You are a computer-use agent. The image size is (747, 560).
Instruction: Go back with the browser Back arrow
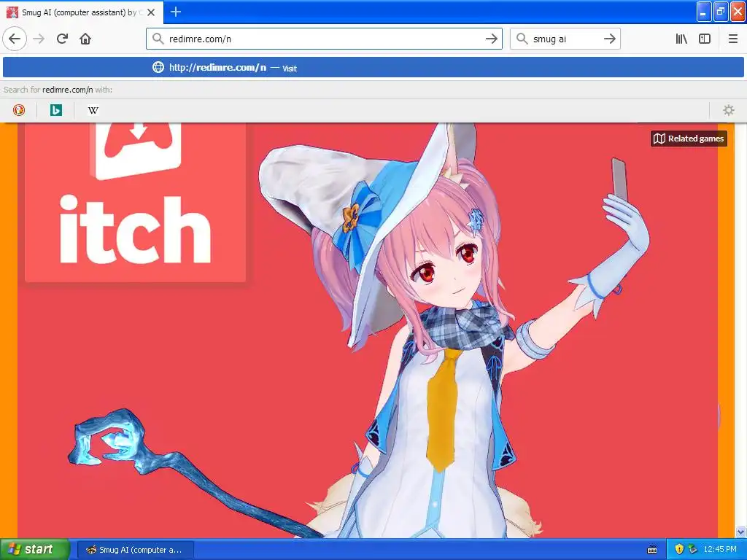tap(15, 39)
